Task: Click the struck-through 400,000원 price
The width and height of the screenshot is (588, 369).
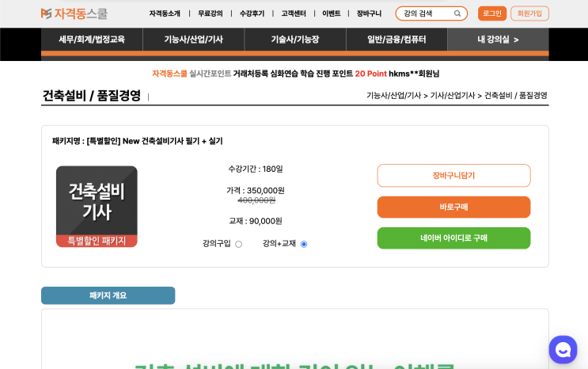Action: click(256, 200)
